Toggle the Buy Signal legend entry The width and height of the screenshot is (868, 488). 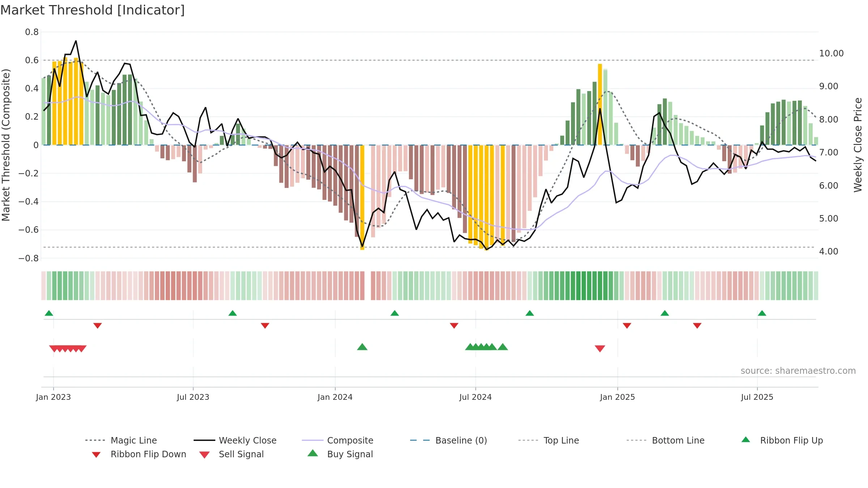coord(340,454)
